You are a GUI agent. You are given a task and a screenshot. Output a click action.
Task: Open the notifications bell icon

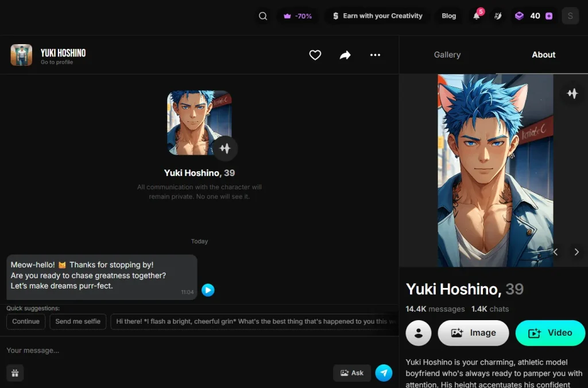click(476, 16)
